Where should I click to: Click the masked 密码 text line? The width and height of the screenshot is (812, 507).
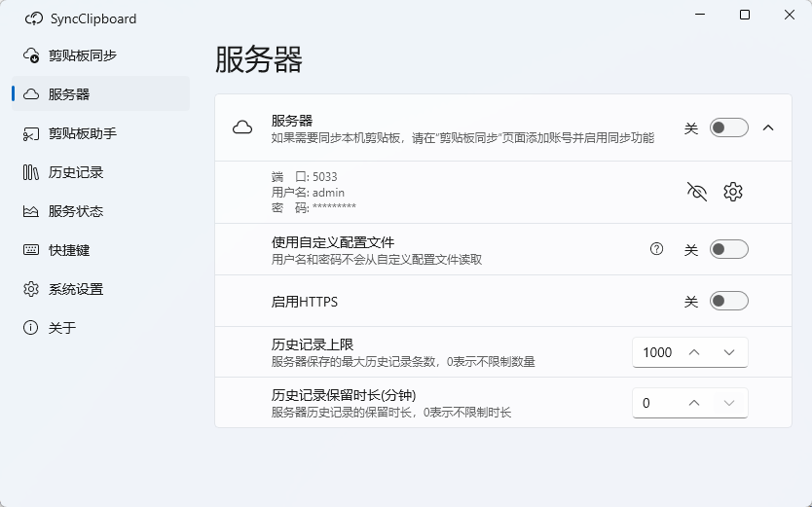point(314,208)
